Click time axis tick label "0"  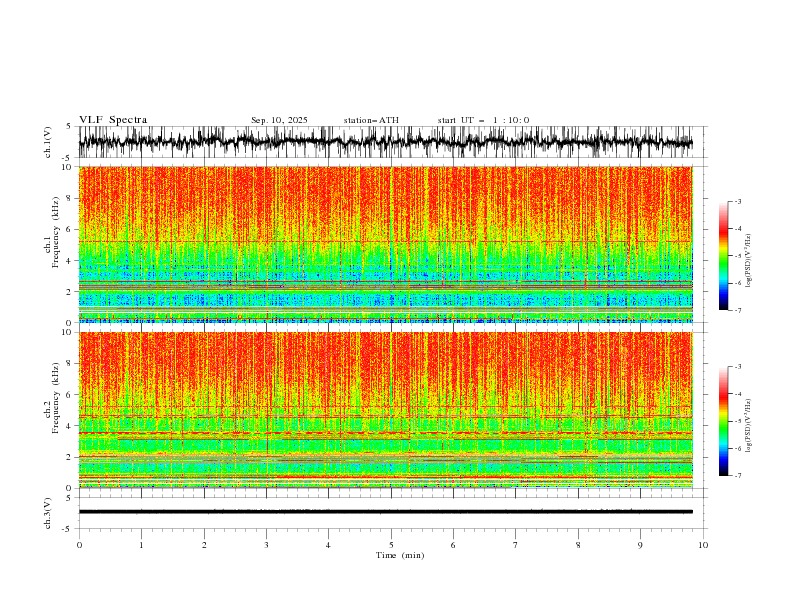[79, 545]
